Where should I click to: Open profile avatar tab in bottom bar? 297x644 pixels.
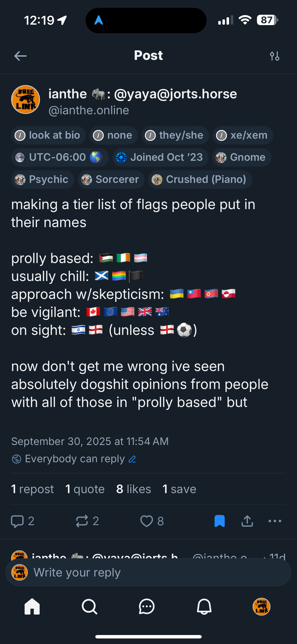(x=262, y=606)
